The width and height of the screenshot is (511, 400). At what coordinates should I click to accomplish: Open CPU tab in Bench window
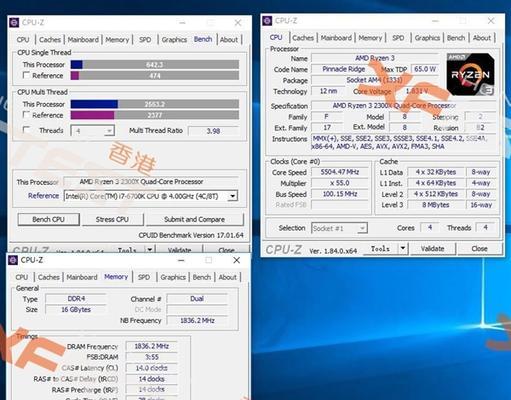(x=23, y=40)
